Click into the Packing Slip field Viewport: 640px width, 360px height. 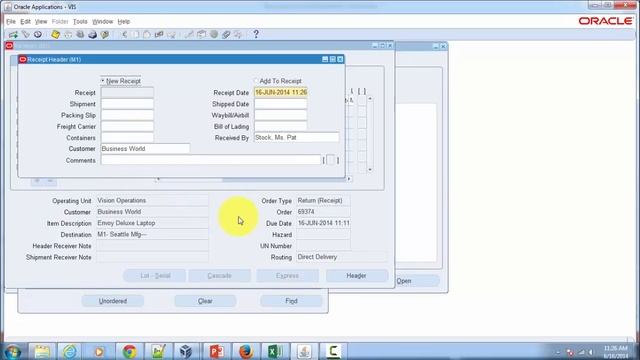tap(127, 116)
